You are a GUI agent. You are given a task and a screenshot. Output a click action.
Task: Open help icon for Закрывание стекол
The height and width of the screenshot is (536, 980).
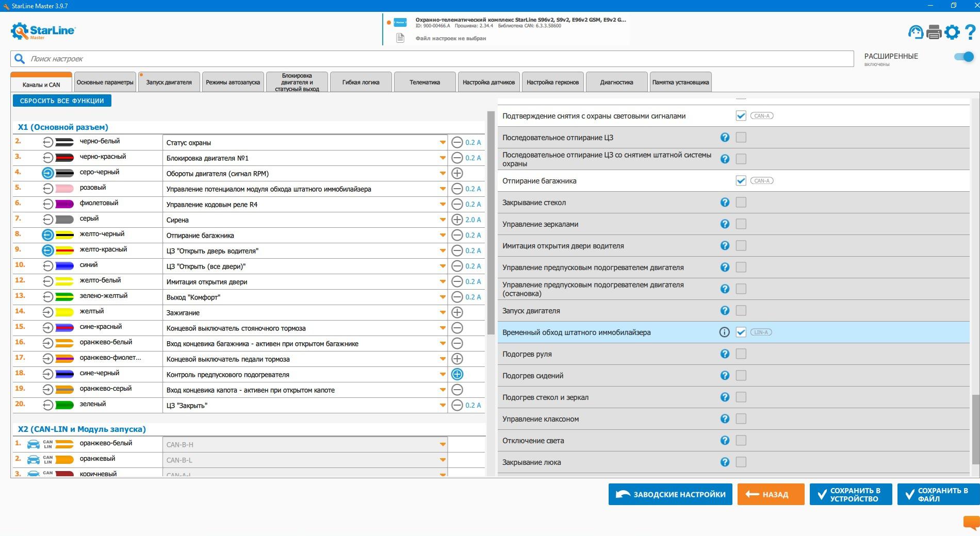(x=725, y=202)
